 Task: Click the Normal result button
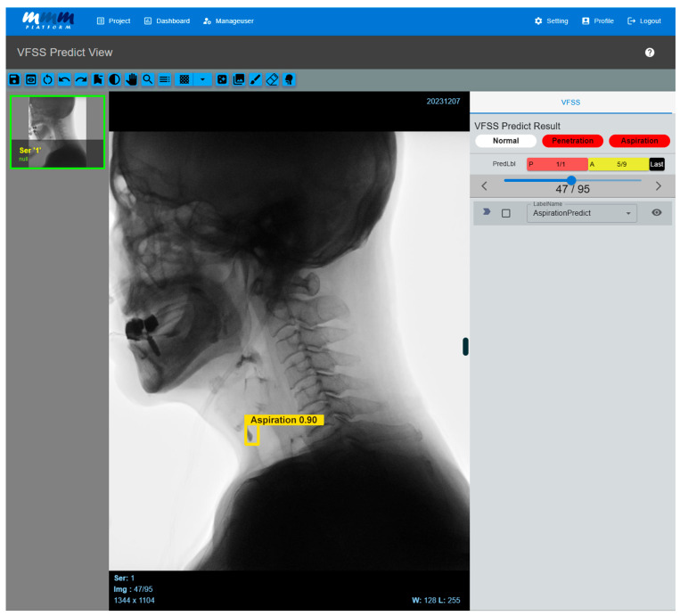(x=505, y=141)
